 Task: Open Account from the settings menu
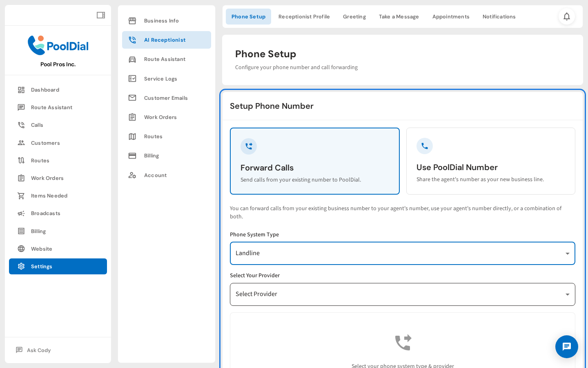tap(156, 175)
